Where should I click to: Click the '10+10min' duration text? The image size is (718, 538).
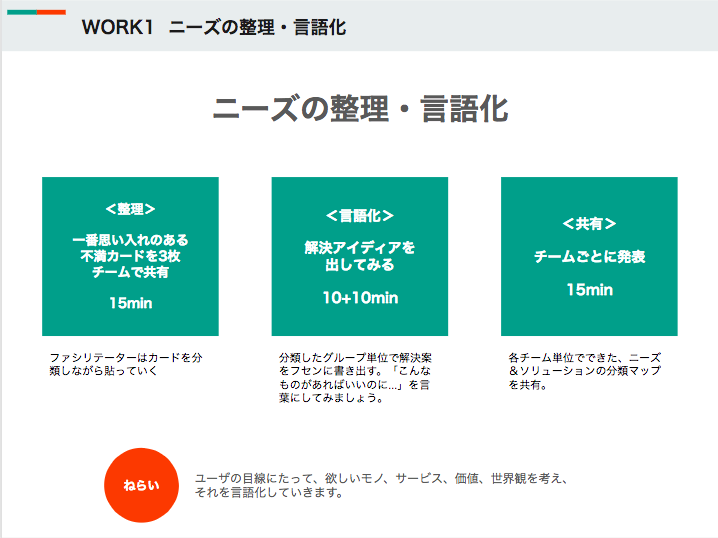point(360,298)
